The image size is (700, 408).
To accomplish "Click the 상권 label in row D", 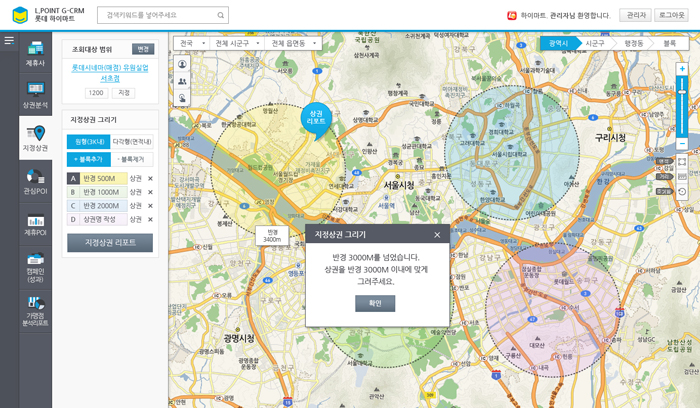I will [136, 220].
